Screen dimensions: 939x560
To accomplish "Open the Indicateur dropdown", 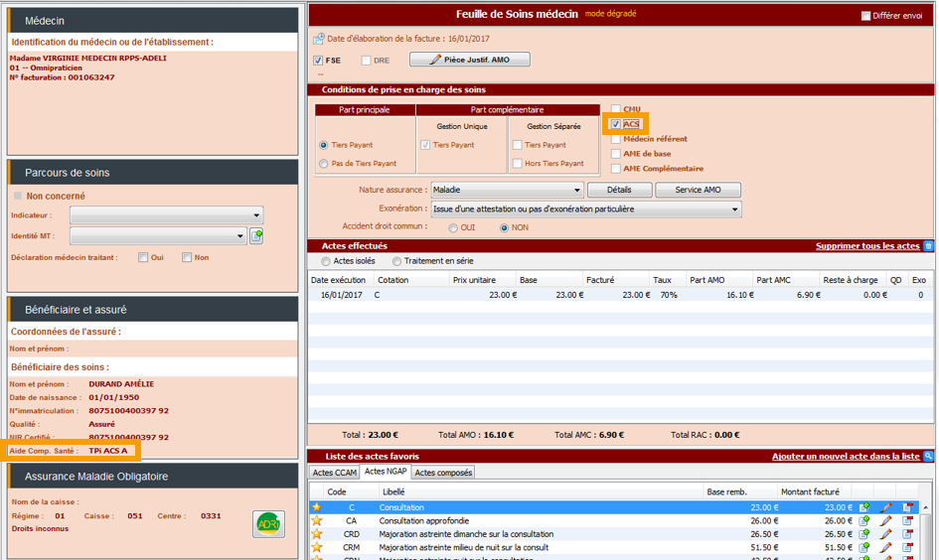I will (x=257, y=215).
